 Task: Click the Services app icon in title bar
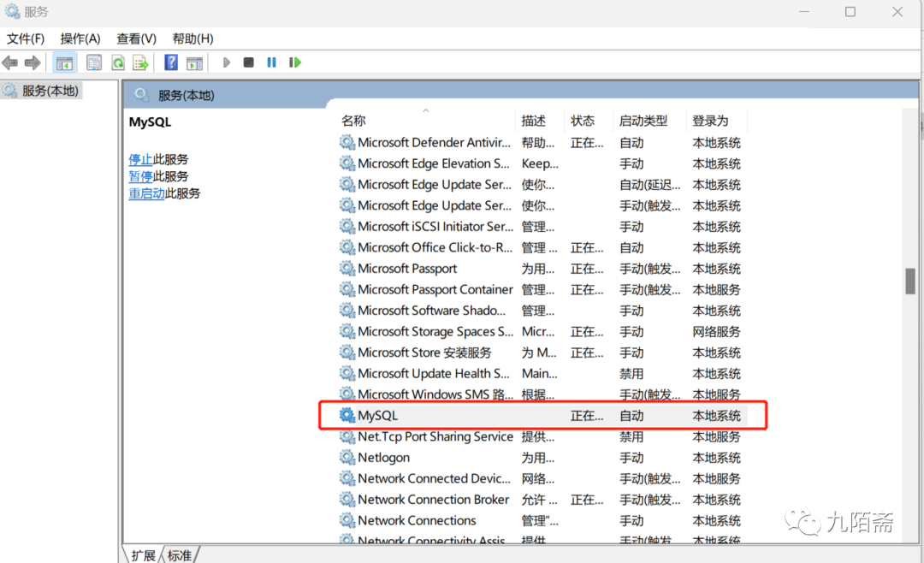12,11
